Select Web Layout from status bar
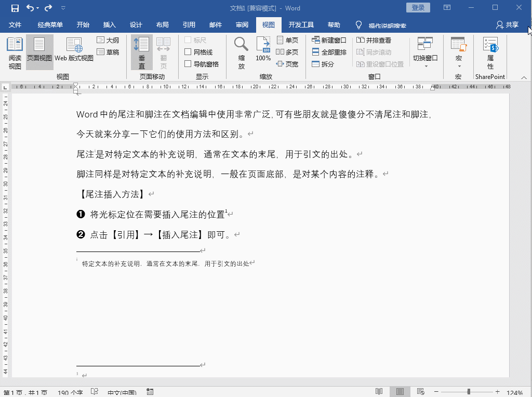 point(420,392)
